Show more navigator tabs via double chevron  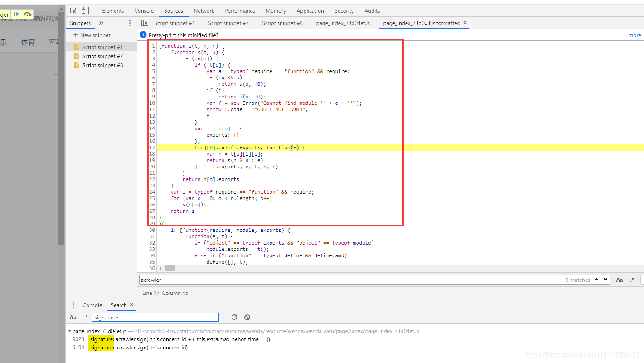pos(101,23)
